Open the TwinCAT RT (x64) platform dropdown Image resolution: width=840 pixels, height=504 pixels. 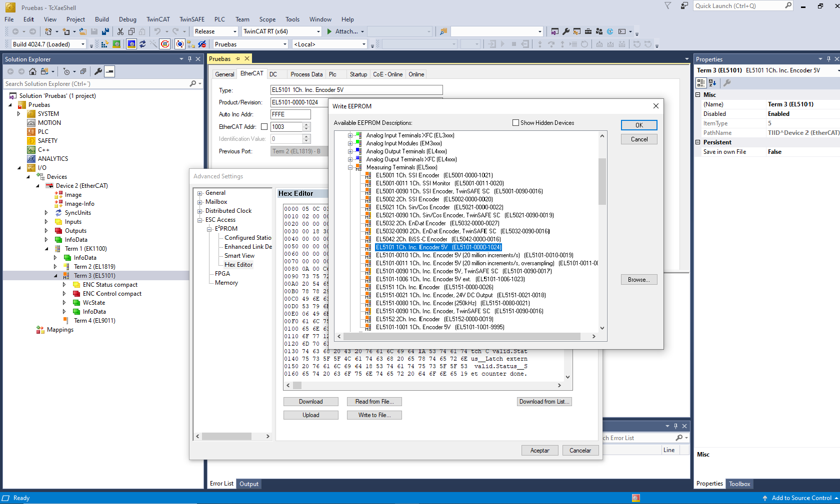pos(281,31)
